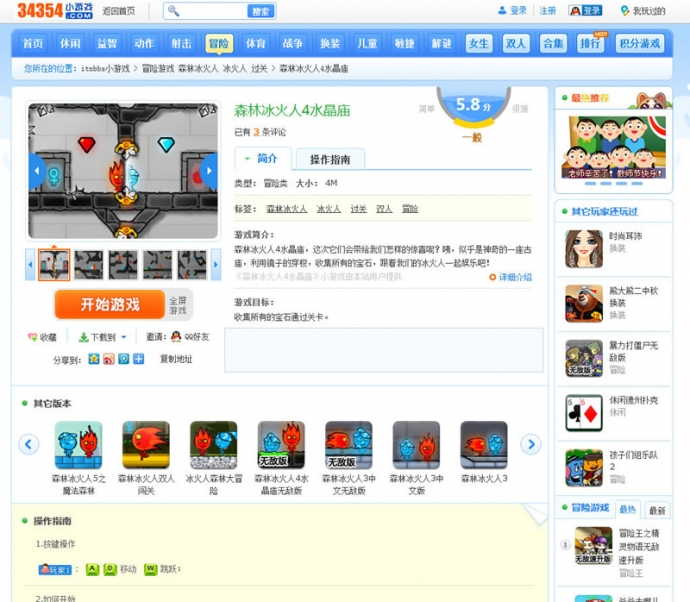The height and width of the screenshot is (602, 690).
Task: Share via Tencent Weibo icon
Action: pos(124,359)
